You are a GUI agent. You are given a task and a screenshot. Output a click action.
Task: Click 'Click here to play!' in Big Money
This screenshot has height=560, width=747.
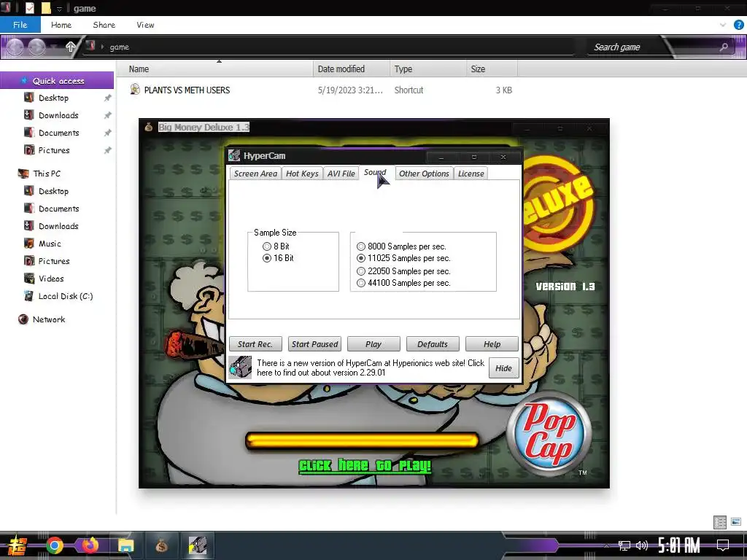point(365,465)
